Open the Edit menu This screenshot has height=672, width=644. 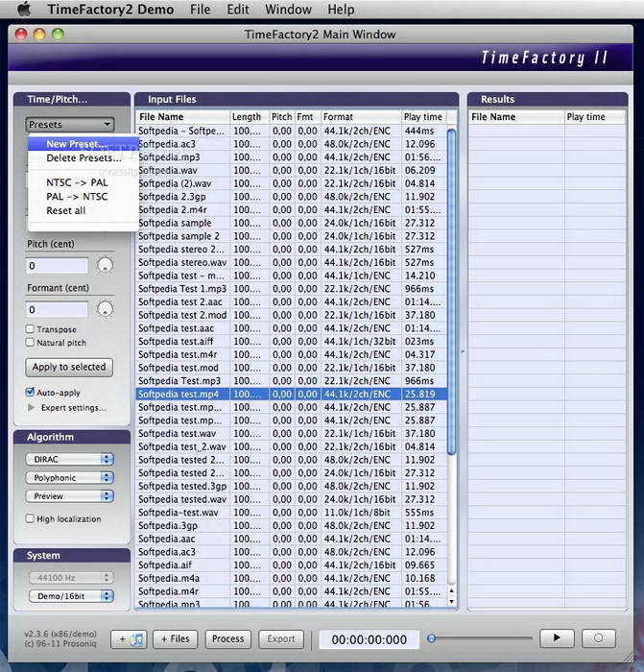click(x=238, y=9)
